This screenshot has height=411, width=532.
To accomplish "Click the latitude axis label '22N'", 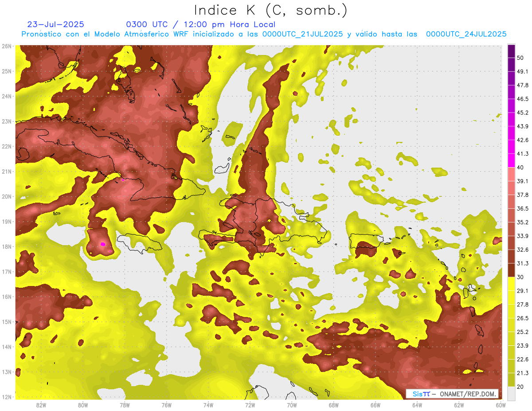I will (7, 146).
